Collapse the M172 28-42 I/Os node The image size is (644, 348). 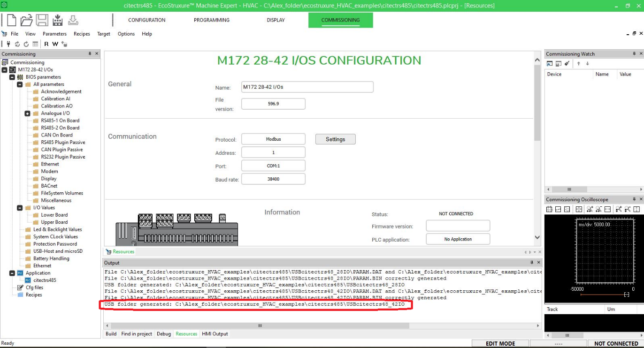pos(5,70)
